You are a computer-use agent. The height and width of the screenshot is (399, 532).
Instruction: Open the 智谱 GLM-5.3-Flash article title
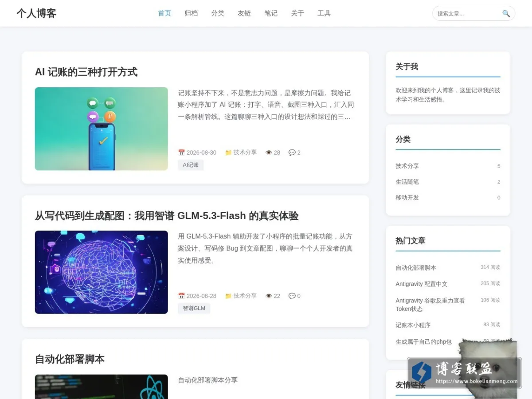coord(167,216)
